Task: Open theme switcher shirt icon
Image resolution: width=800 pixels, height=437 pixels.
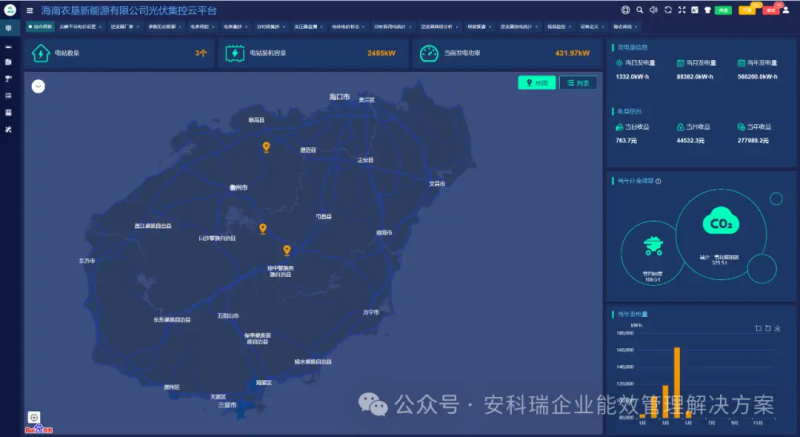Action: (708, 10)
